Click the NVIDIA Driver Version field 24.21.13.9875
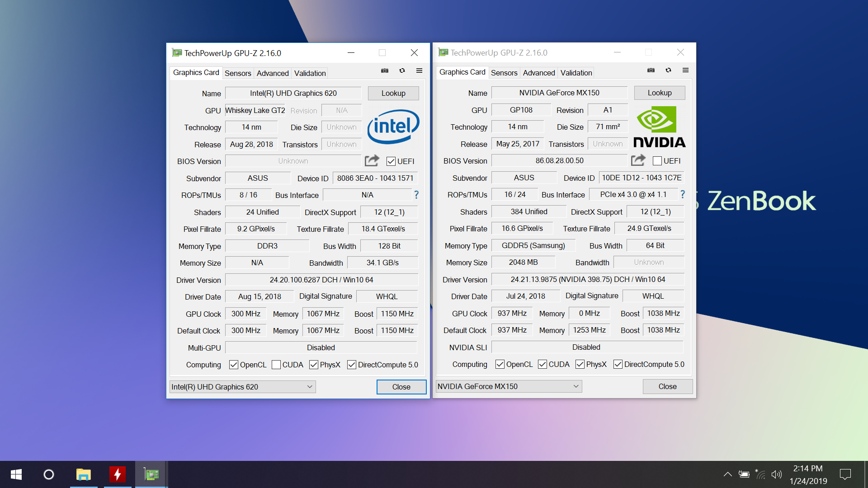 tap(588, 279)
